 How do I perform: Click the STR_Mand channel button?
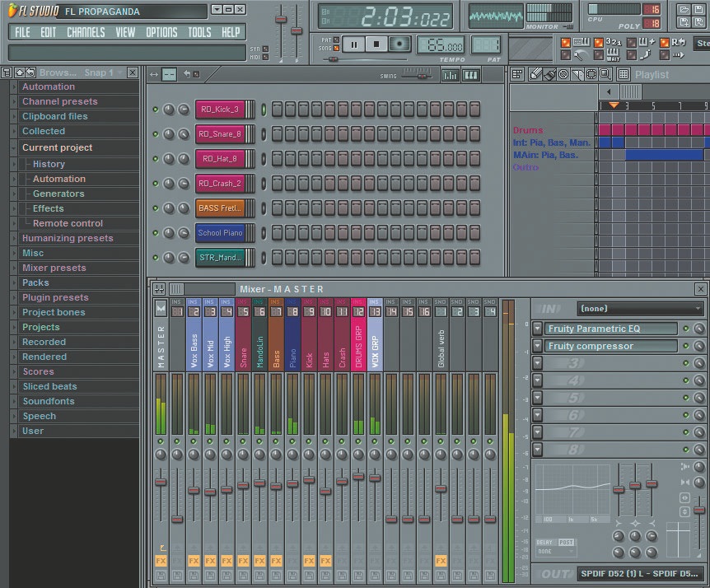click(220, 258)
